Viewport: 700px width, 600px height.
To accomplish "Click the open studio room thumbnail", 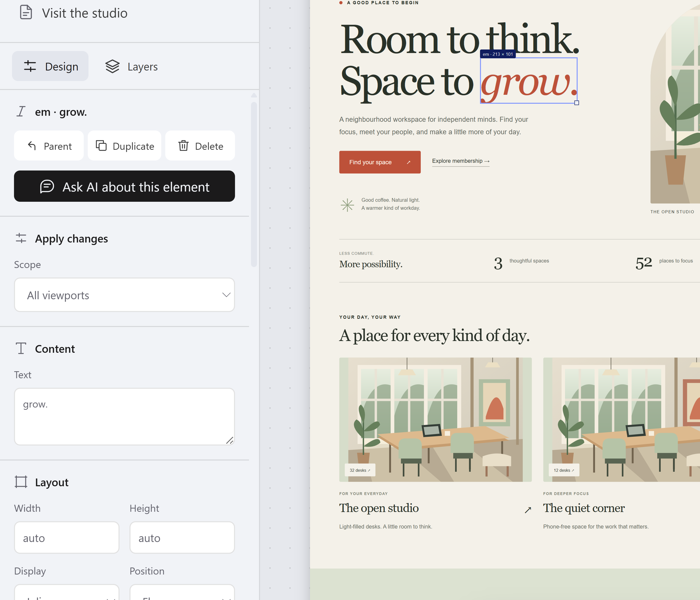I will [x=435, y=419].
